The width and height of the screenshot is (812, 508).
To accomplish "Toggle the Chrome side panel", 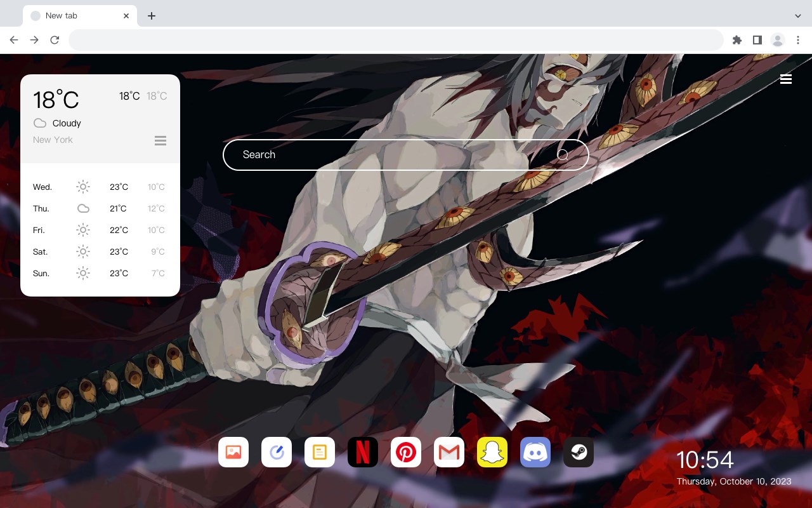I will click(757, 40).
